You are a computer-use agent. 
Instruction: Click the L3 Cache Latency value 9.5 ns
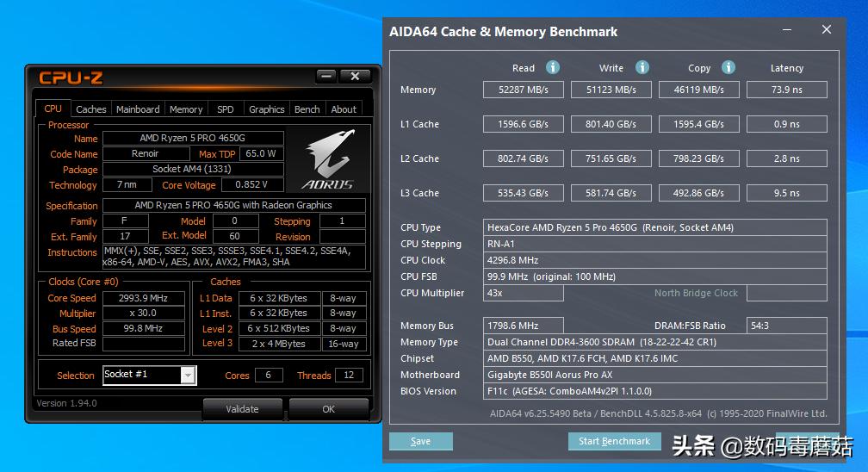[x=787, y=193]
